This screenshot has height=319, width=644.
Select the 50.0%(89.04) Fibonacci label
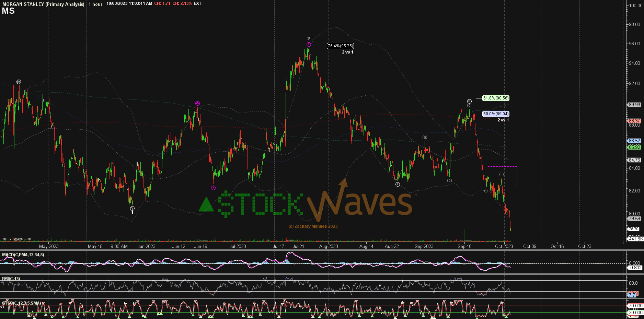(x=496, y=114)
